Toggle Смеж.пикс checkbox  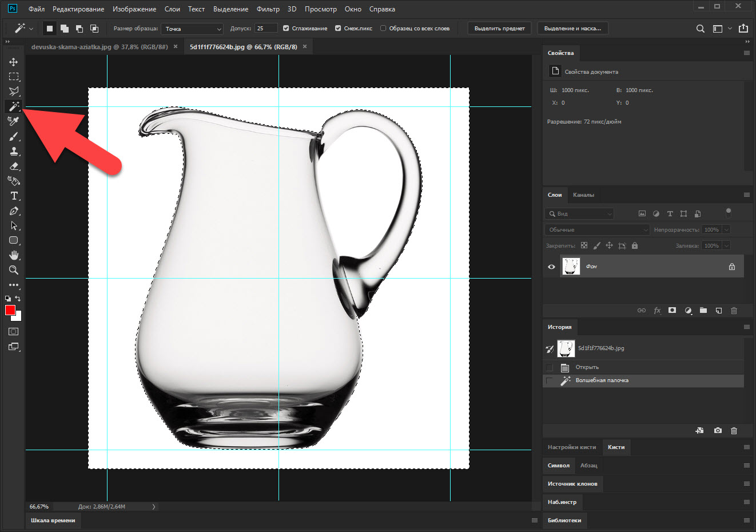[x=338, y=28]
